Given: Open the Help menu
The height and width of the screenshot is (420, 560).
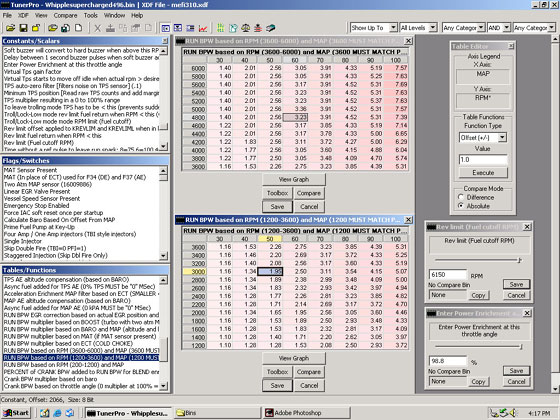Looking at the screenshot, I should coord(137,15).
